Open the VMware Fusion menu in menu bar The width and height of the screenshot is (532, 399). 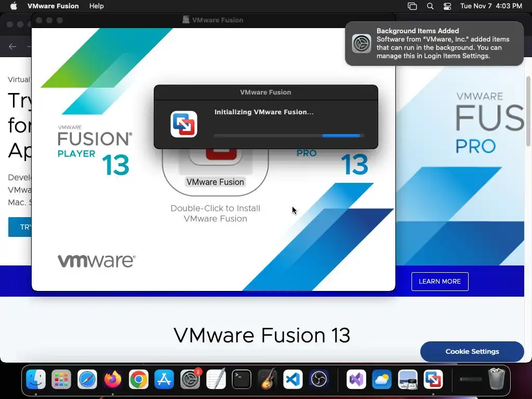53,6
